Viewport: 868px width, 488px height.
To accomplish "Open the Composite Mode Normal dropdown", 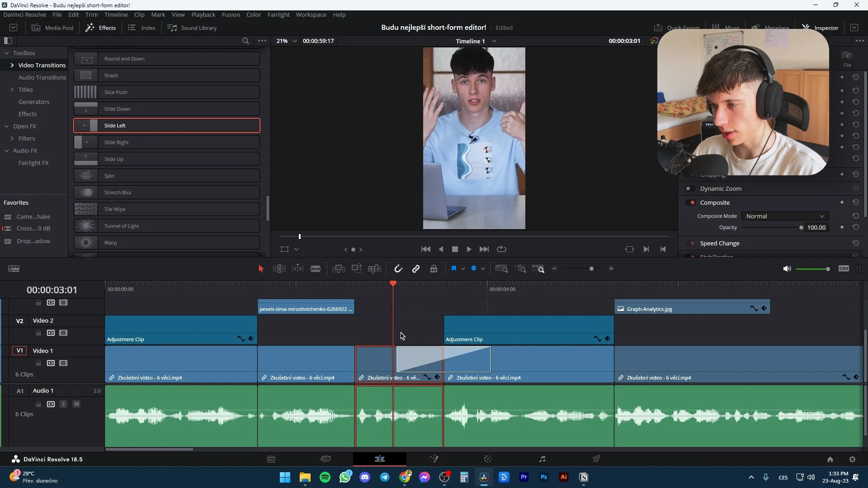I will click(785, 216).
